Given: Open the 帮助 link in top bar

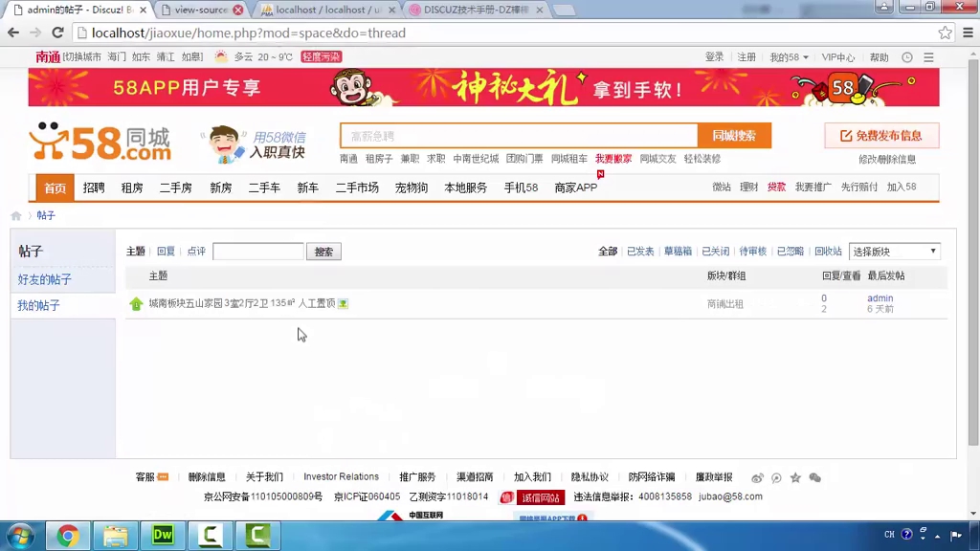Looking at the screenshot, I should coord(879,56).
